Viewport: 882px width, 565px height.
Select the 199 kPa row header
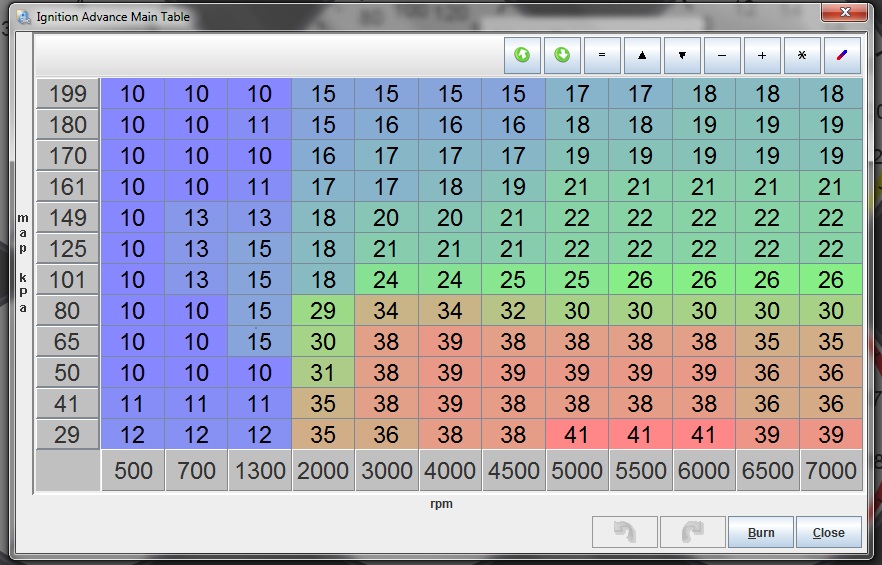tap(68, 93)
